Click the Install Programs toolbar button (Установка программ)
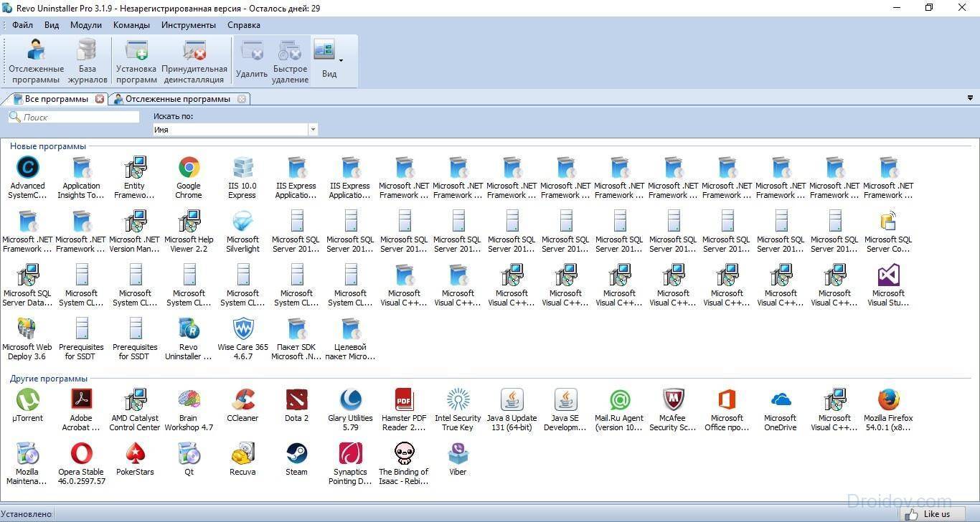Viewport: 980px width, 522px height. [136, 61]
